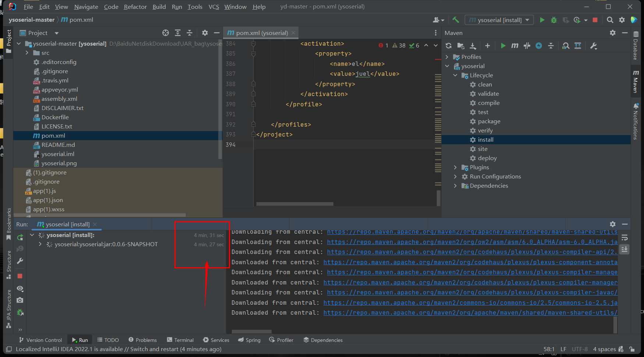
Task: Click the editor horizontal scrollbar thumb
Action: point(295,204)
